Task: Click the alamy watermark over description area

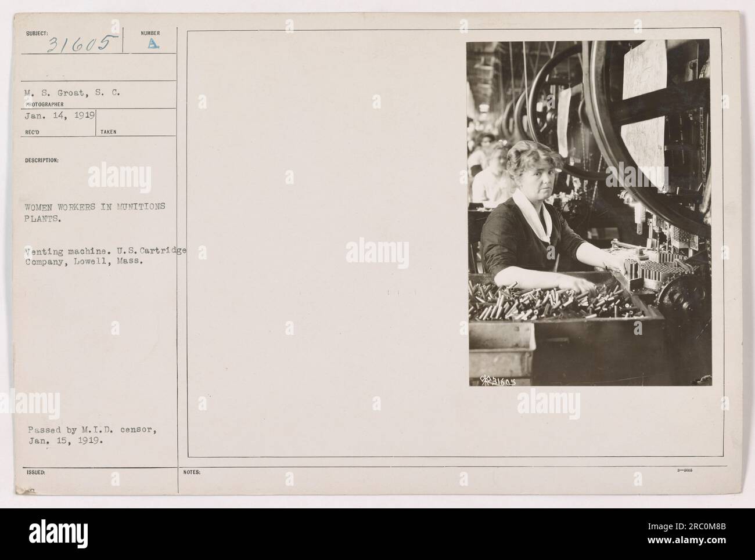Action: click(119, 177)
